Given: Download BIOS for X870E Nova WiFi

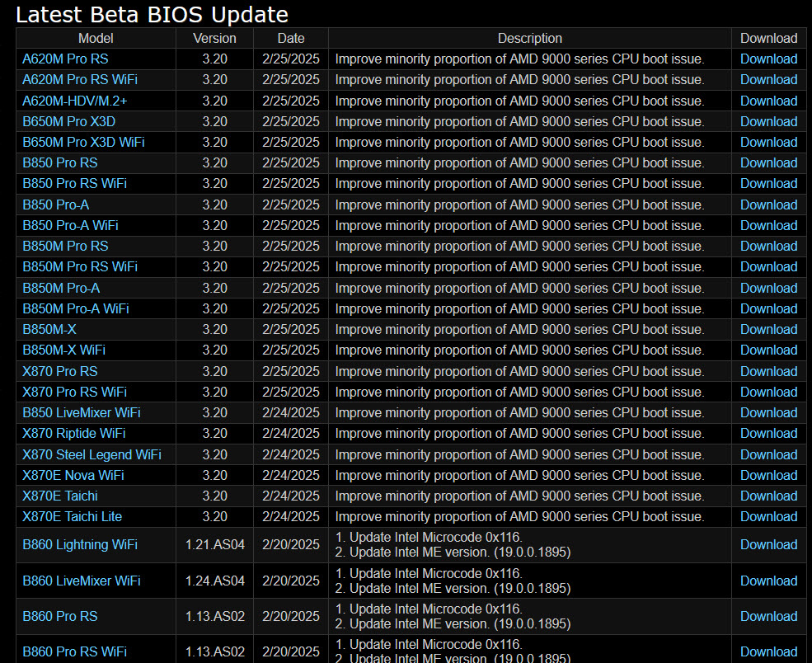Looking at the screenshot, I should tap(768, 476).
